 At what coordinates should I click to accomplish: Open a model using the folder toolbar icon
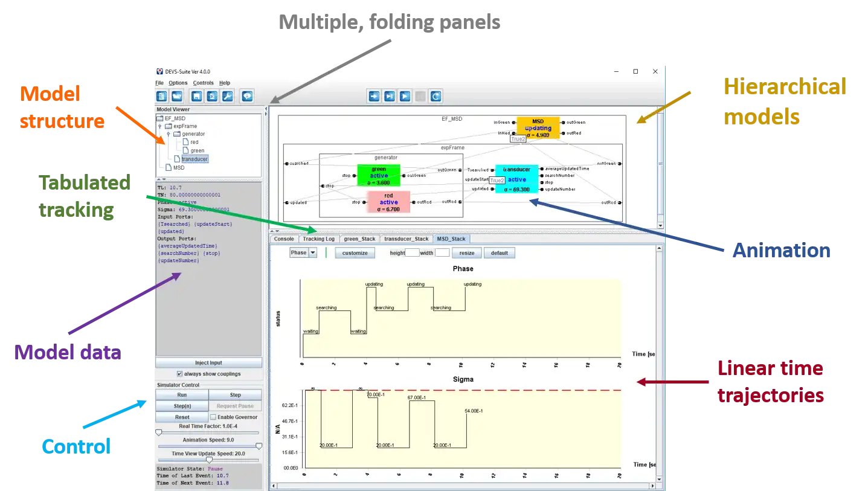pos(177,96)
